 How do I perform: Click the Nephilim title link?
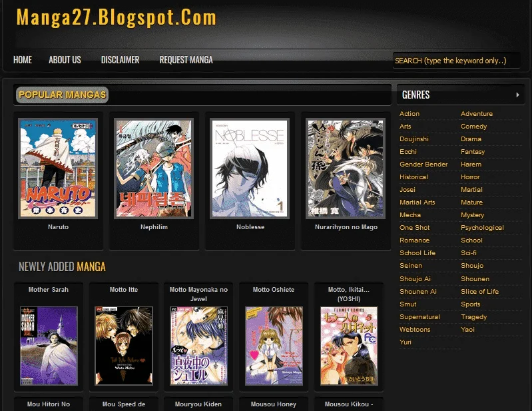[154, 227]
